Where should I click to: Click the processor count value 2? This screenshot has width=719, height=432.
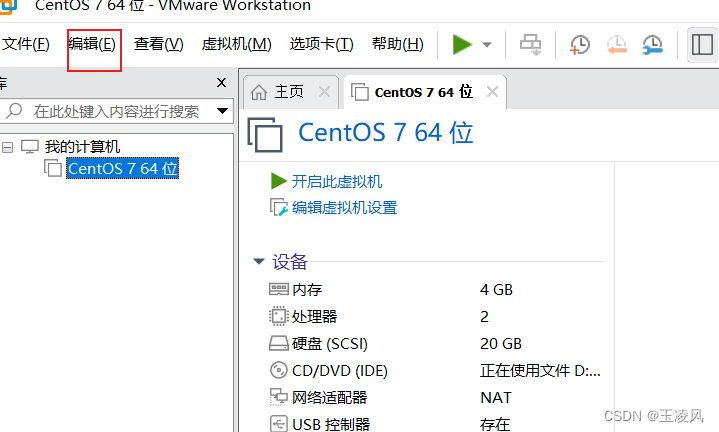pyautogui.click(x=484, y=316)
